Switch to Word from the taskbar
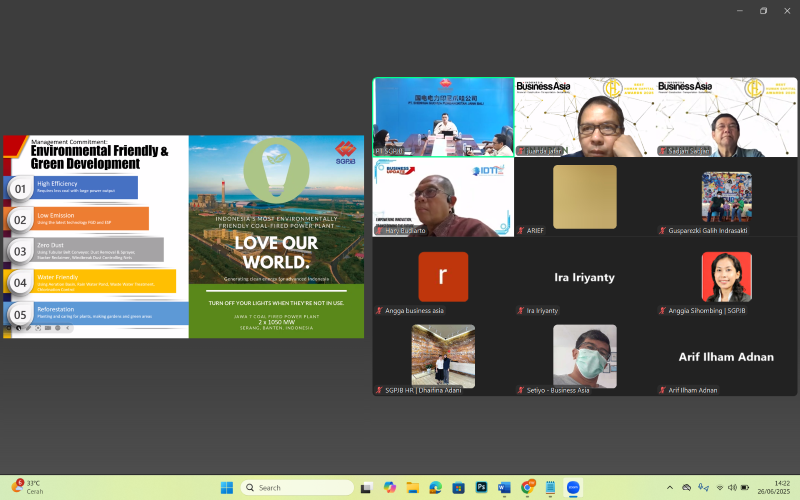This screenshot has height=500, width=800. (504, 488)
